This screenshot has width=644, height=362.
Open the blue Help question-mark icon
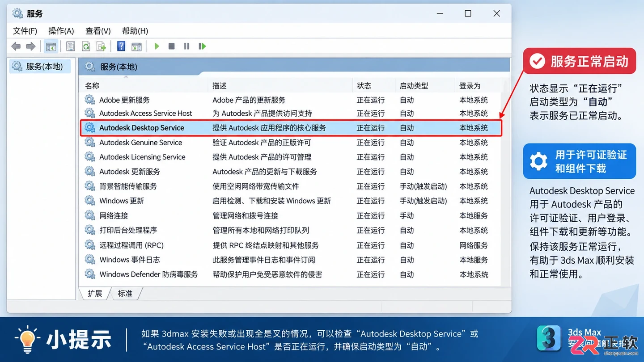point(121,46)
